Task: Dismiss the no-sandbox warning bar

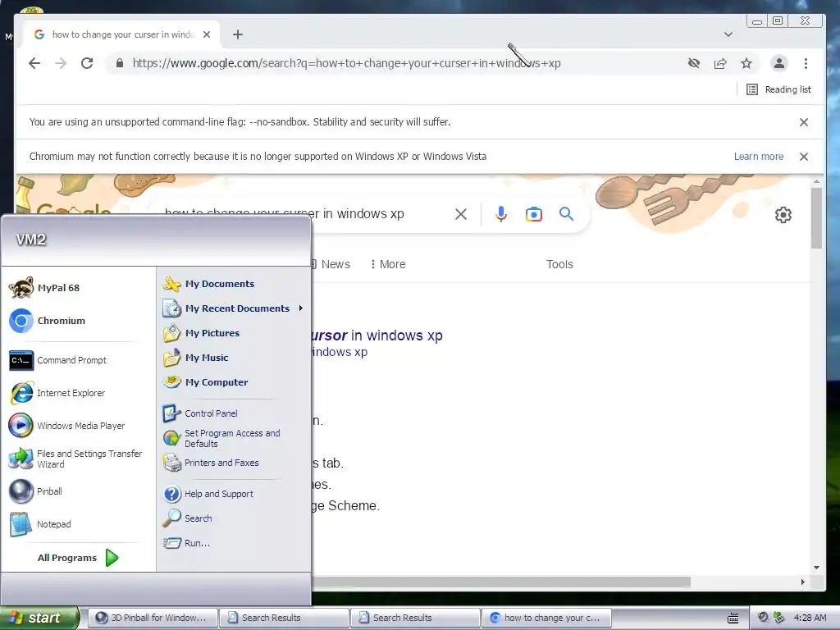Action: (x=804, y=122)
